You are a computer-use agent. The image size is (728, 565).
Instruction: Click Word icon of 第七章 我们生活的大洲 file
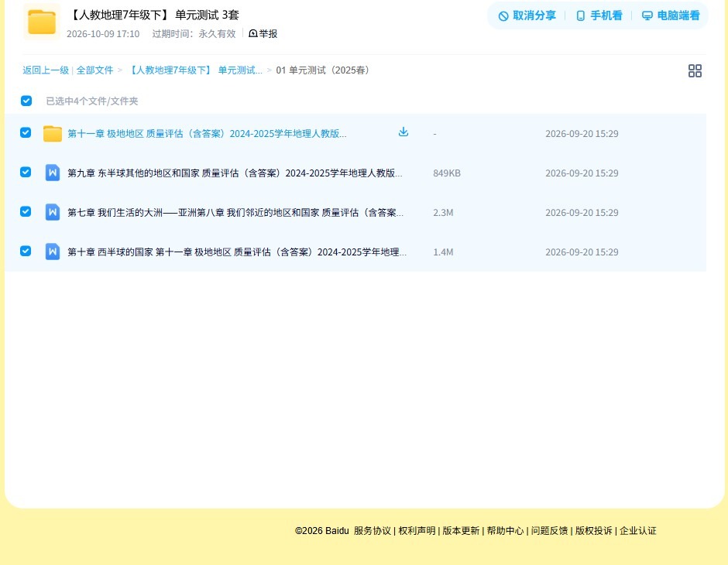pos(53,212)
